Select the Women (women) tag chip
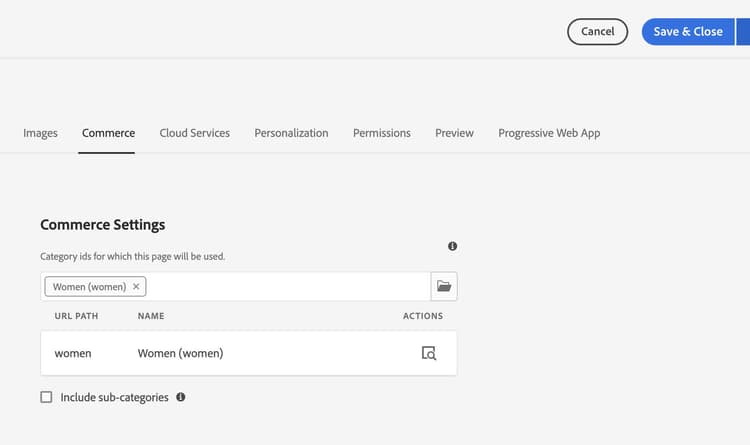This screenshot has width=750, height=445. pyautogui.click(x=89, y=287)
